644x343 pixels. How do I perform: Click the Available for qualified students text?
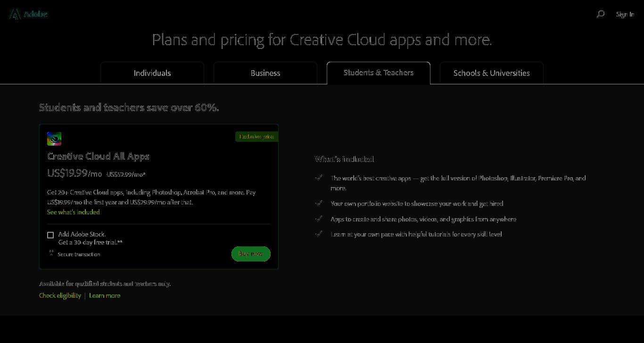pos(105,284)
